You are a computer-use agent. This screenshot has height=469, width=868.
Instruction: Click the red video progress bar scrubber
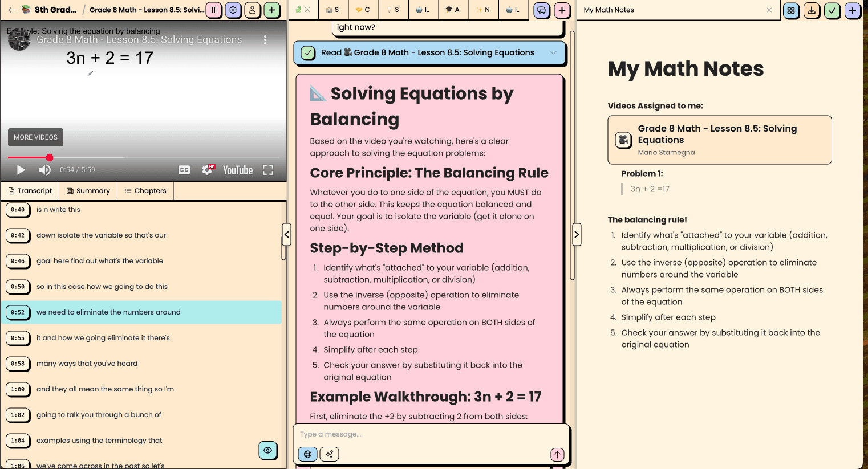pos(50,157)
